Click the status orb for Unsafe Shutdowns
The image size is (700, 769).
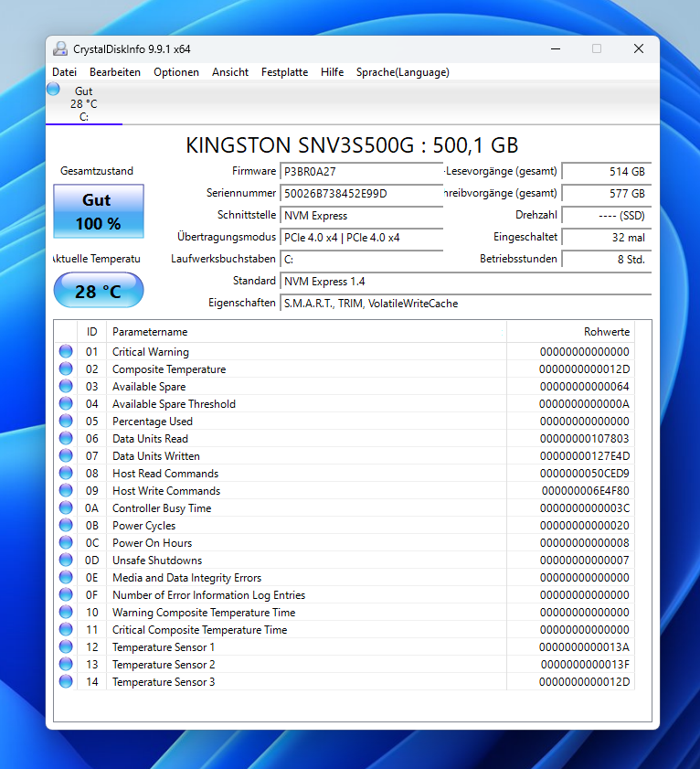[66, 560]
